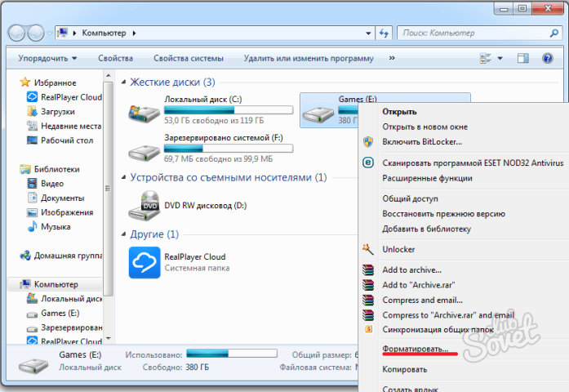Image resolution: width=569 pixels, height=392 pixels.
Task: Select Компьютер in navigation pane
Action: tap(49, 284)
